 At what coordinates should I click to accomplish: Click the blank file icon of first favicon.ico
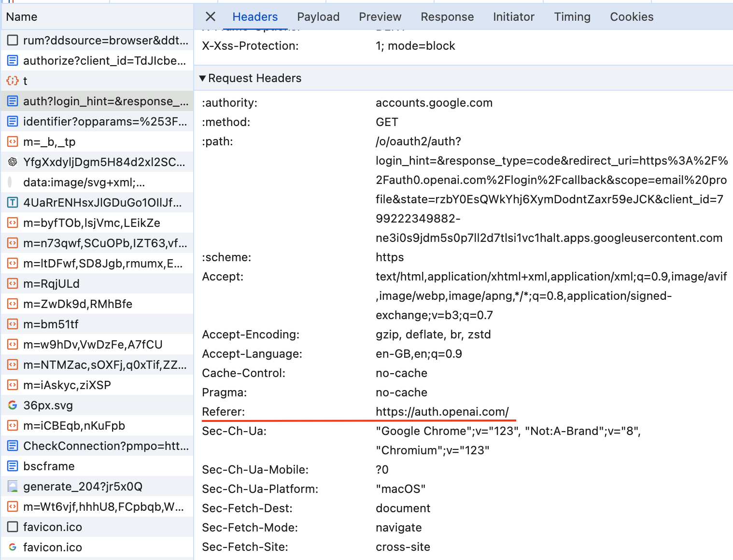[x=13, y=527]
